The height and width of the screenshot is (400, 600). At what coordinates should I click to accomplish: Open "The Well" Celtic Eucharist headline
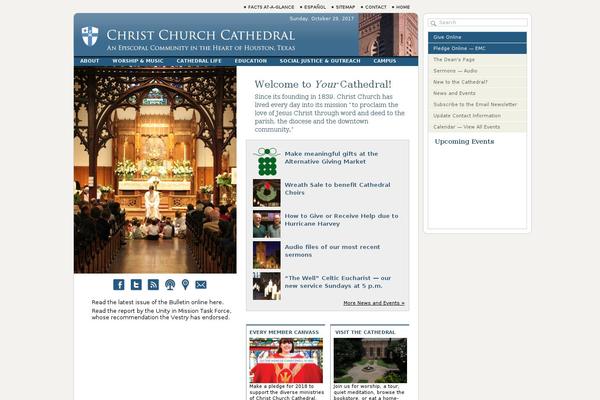(x=338, y=282)
